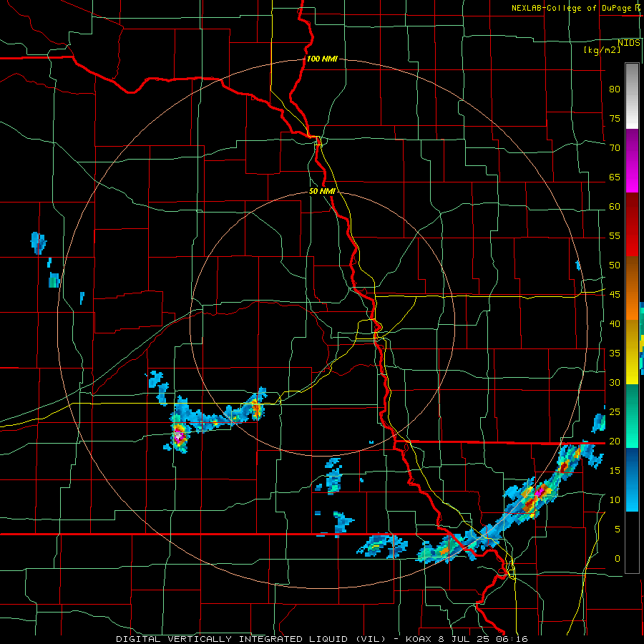Click the scale value 25
The height and width of the screenshot is (644, 644).
pyautogui.click(x=615, y=411)
